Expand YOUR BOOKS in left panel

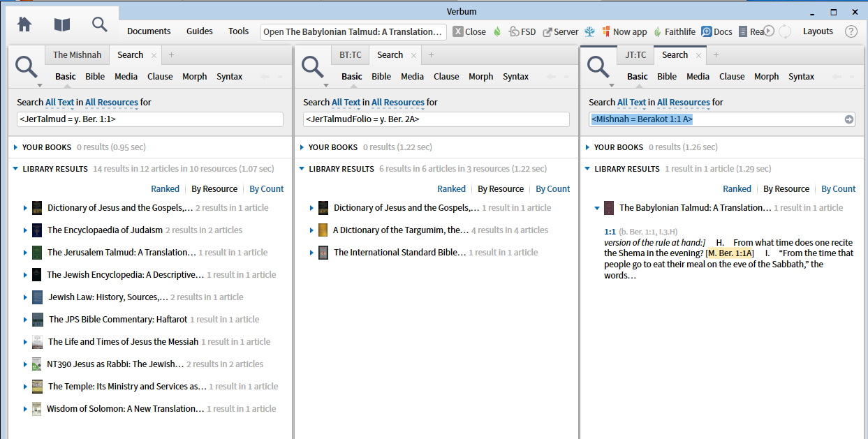coord(16,147)
